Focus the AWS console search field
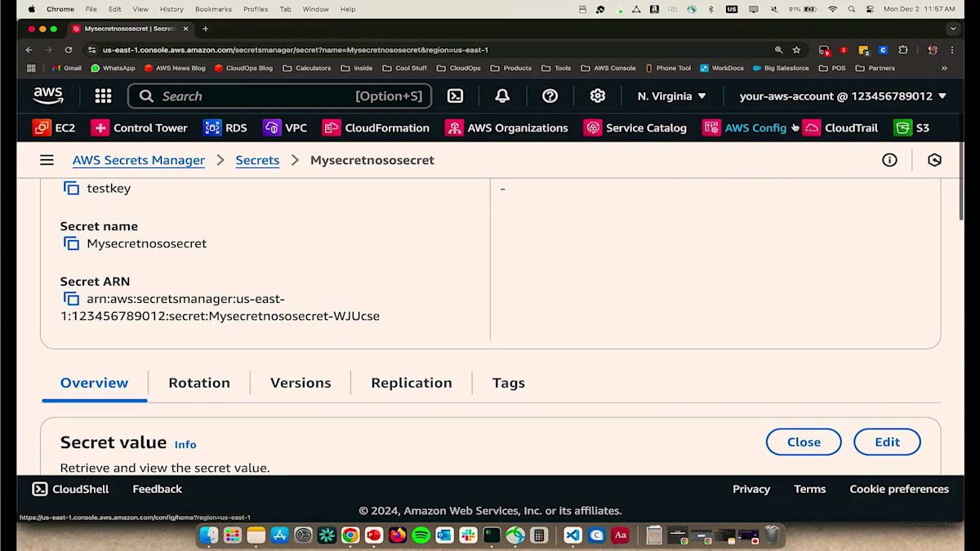The height and width of the screenshot is (551, 980). pos(279,96)
